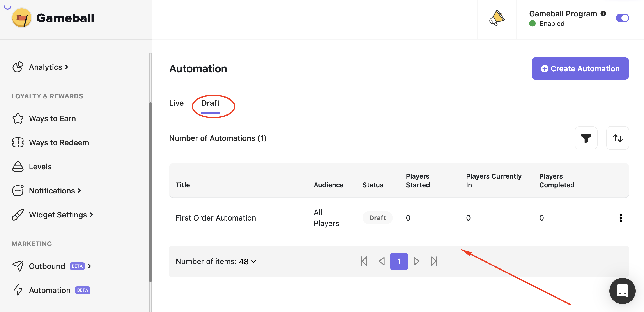Image resolution: width=644 pixels, height=312 pixels.
Task: Expand the Widget Settings chevron
Action: (x=91, y=214)
